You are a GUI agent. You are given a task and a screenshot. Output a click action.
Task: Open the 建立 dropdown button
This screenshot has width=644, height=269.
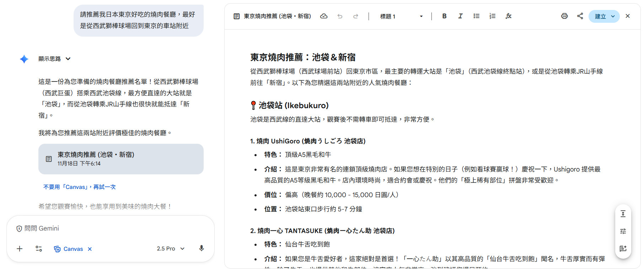point(604,16)
